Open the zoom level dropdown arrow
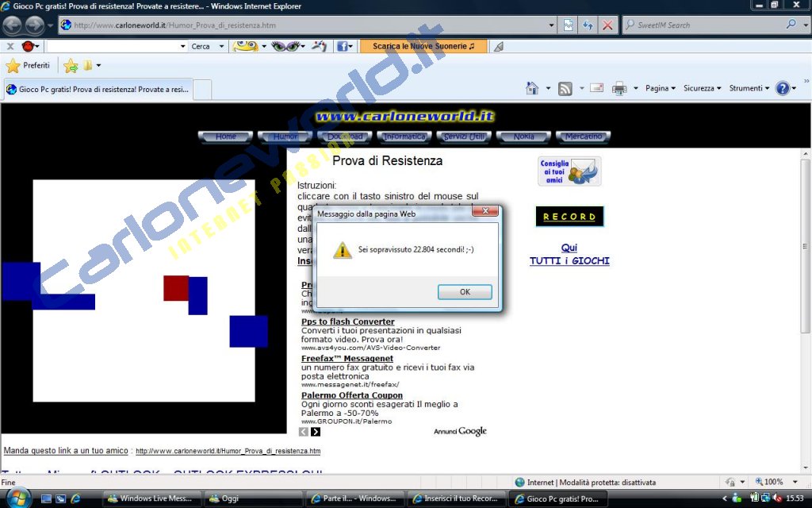 click(795, 482)
